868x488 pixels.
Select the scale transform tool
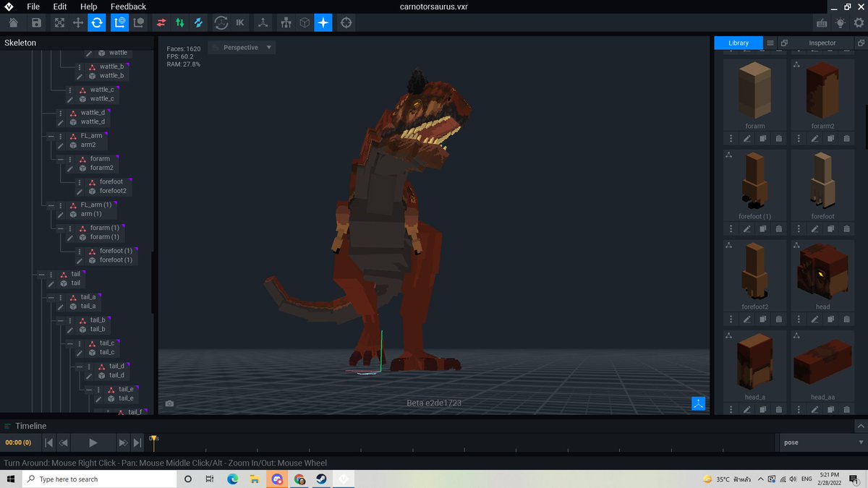59,23
